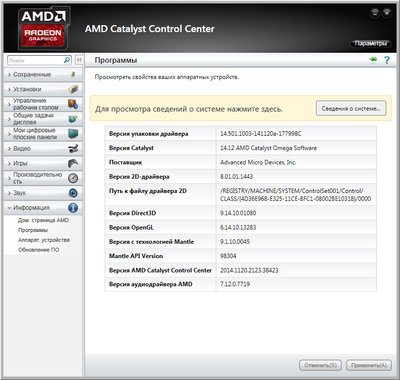Collapse the Информация section
This screenshot has height=380, width=400.
pos(43,208)
